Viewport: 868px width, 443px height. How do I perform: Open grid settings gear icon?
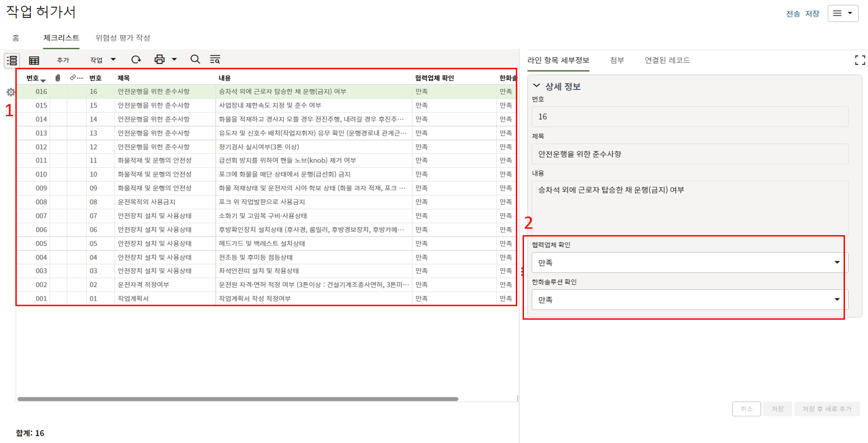pos(10,92)
